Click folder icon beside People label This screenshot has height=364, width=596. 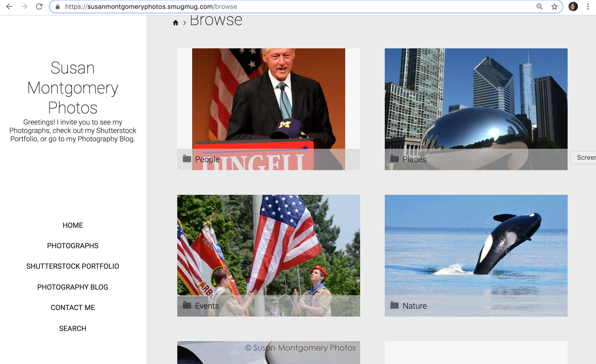[x=187, y=159]
